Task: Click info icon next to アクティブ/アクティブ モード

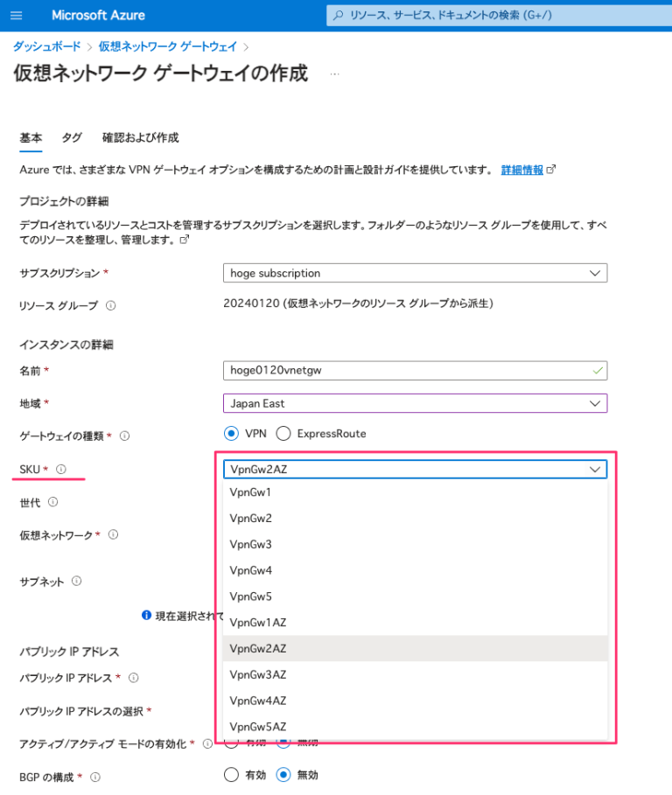Action: click(x=206, y=743)
